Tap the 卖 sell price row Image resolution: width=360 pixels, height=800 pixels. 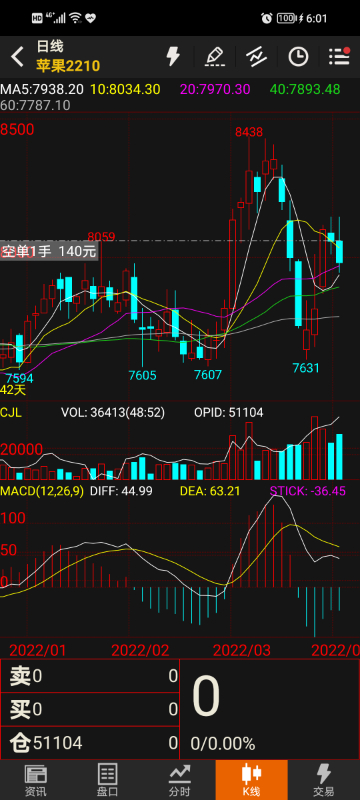90,676
